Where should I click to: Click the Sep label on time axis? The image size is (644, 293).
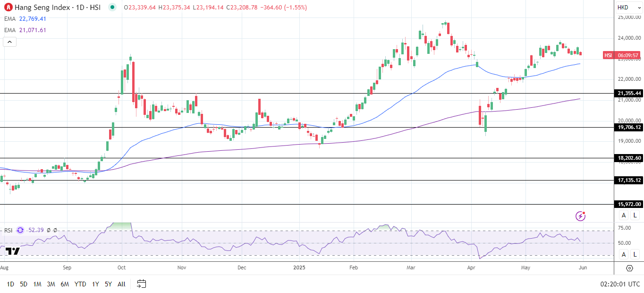tap(67, 267)
